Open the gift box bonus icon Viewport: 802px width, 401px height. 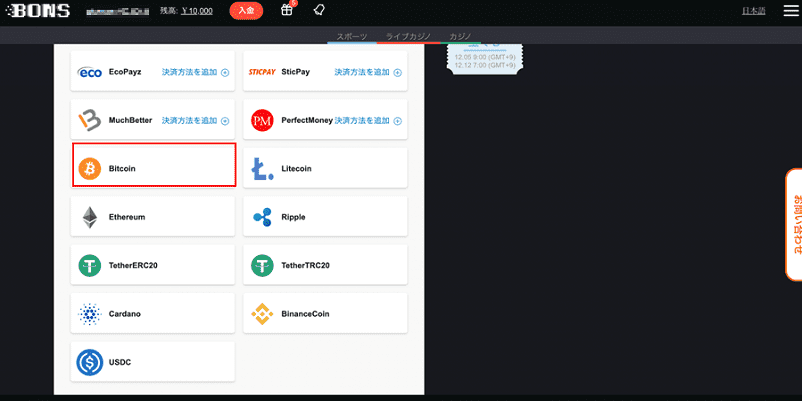point(287,10)
